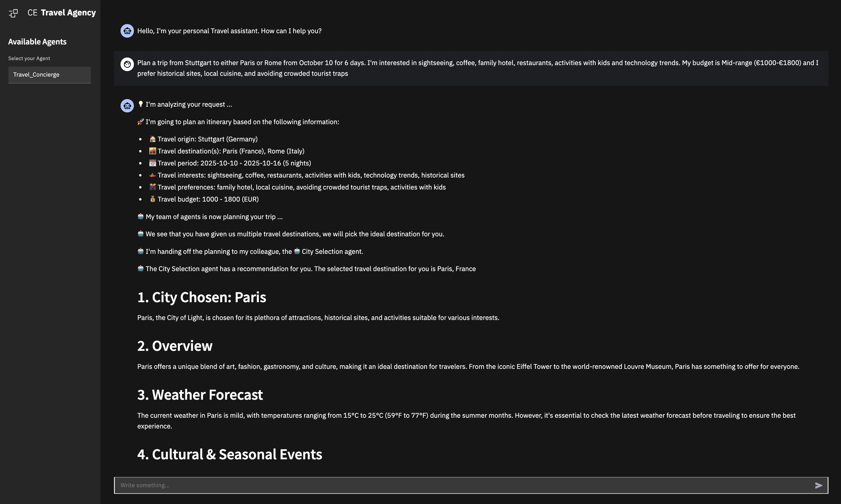Click the money bag emoji beside Travel budget
841x504 pixels.
tap(152, 199)
